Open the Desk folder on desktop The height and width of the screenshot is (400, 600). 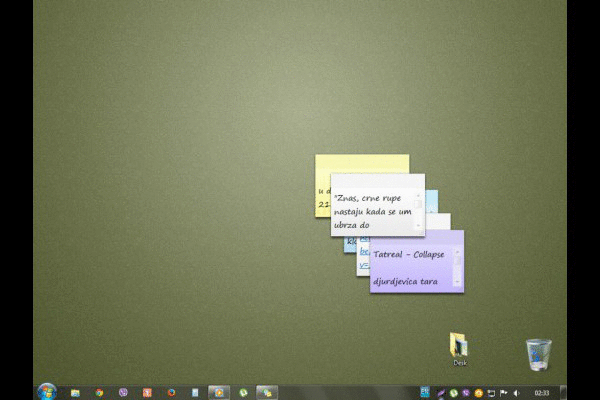pyautogui.click(x=459, y=346)
